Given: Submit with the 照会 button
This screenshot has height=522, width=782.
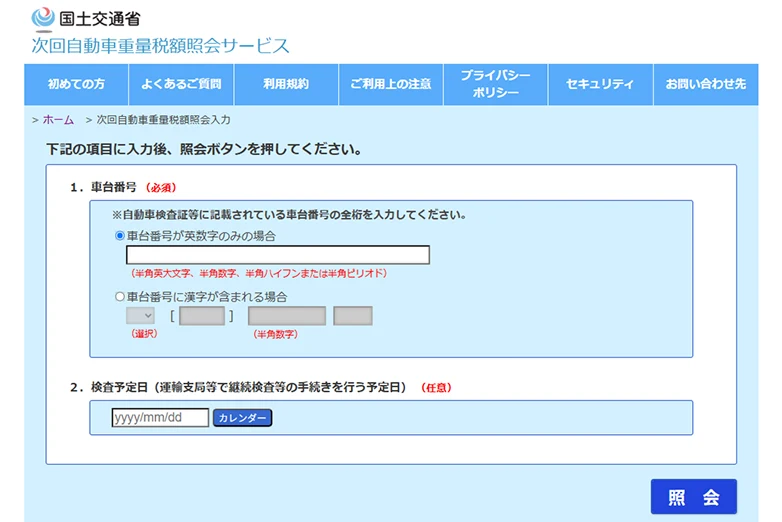Looking at the screenshot, I should pyautogui.click(x=693, y=497).
